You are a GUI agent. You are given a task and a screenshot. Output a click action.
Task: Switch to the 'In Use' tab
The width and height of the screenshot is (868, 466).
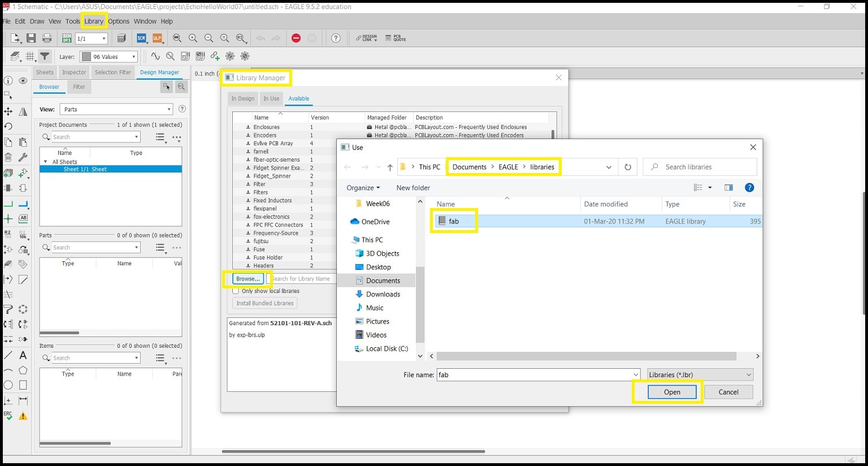(x=271, y=98)
